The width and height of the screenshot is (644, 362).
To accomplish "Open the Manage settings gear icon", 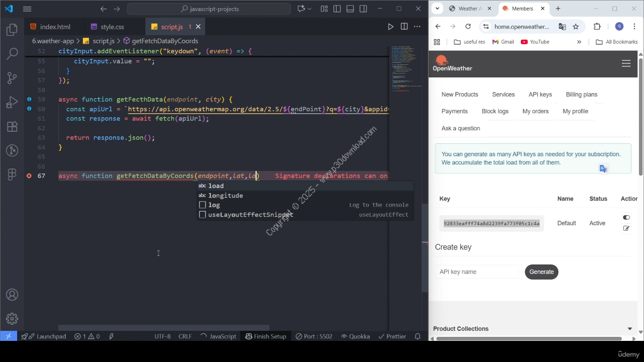I will (12, 319).
